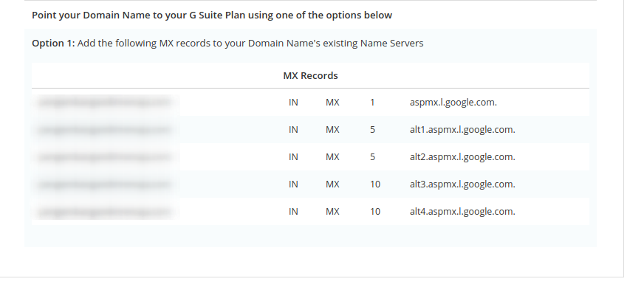Image resolution: width=644 pixels, height=290 pixels.
Task: Click priority 5 in the alt2 row
Action: click(372, 157)
